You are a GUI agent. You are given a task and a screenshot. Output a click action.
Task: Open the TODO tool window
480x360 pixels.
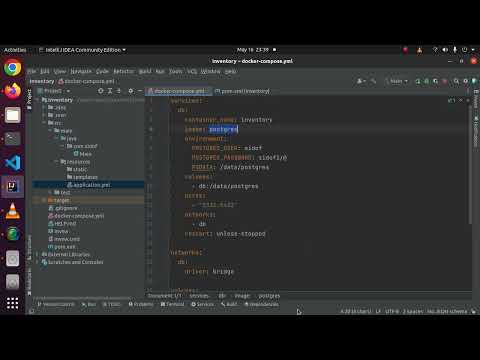click(111, 304)
